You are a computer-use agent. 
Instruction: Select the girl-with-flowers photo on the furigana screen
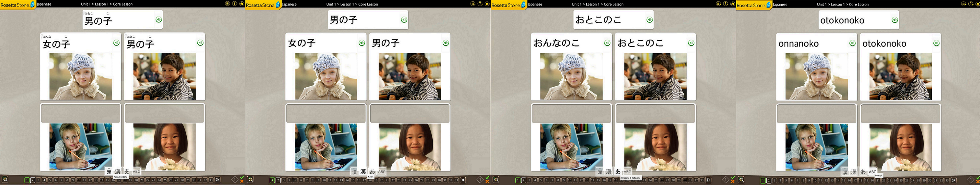[164, 147]
